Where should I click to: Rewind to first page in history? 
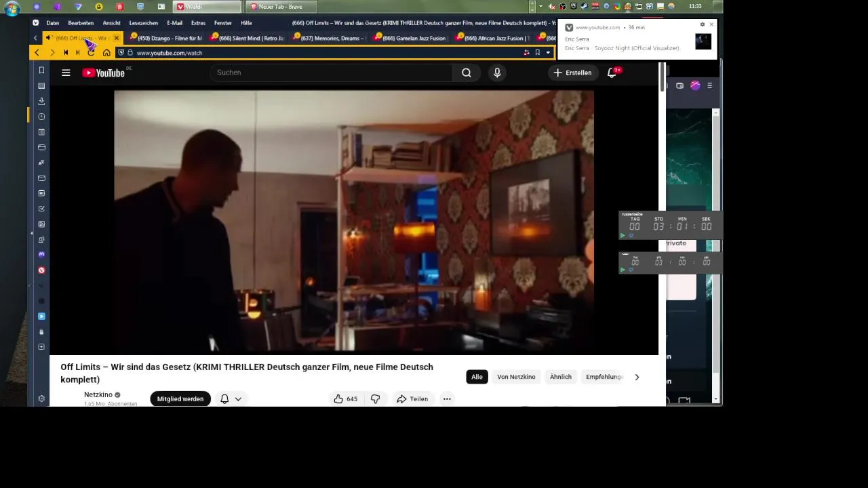point(66,53)
